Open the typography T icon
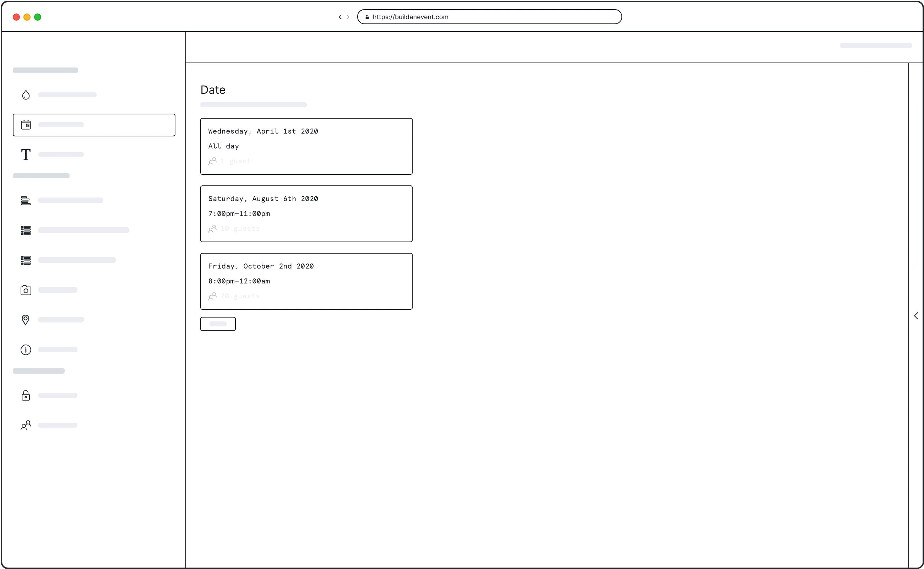 [x=26, y=154]
